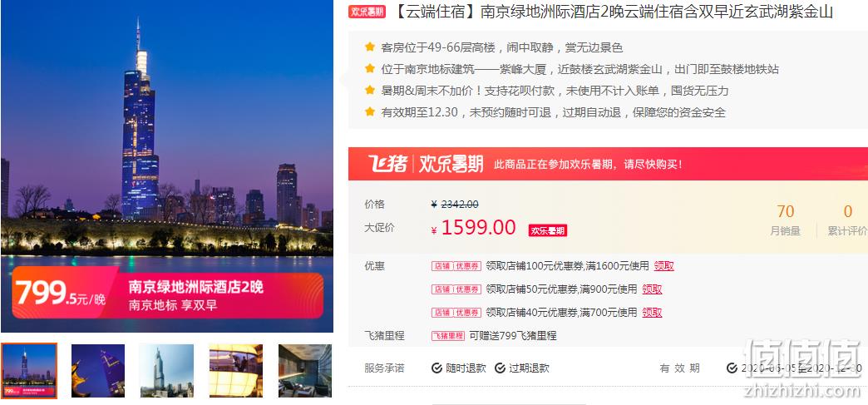Click the 过期退款 checkmark icon
This screenshot has width=868, height=405.
pyautogui.click(x=500, y=368)
